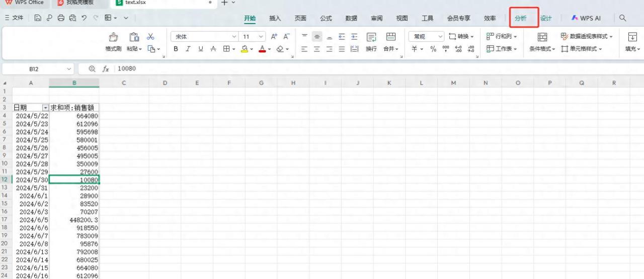Cut selection with the scissors icon
Image resolution: width=644 pixels, height=279 pixels.
150,37
